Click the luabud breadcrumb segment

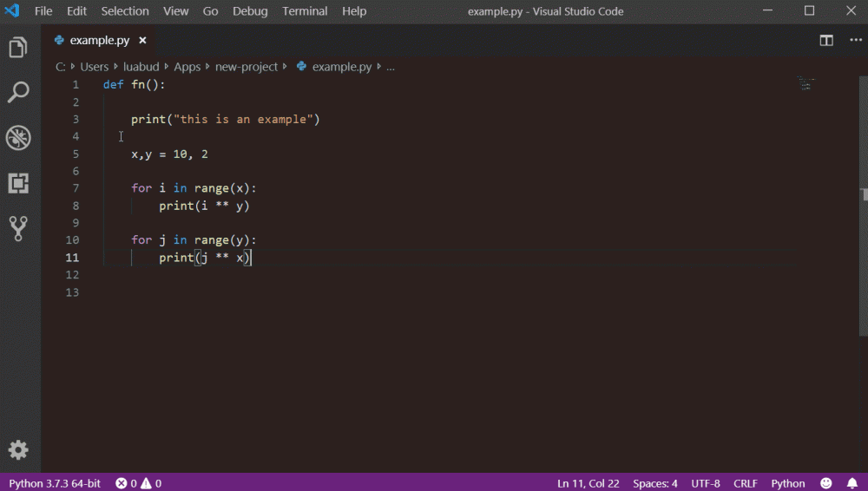tap(141, 67)
